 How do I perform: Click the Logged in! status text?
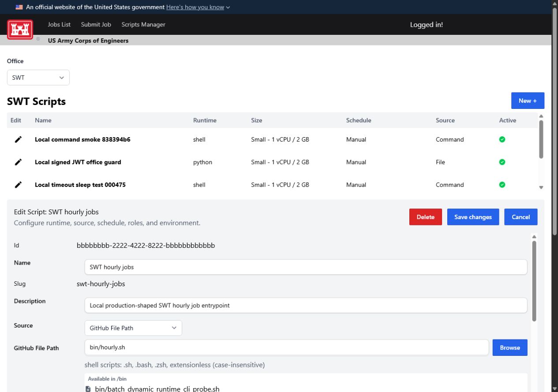tap(427, 25)
